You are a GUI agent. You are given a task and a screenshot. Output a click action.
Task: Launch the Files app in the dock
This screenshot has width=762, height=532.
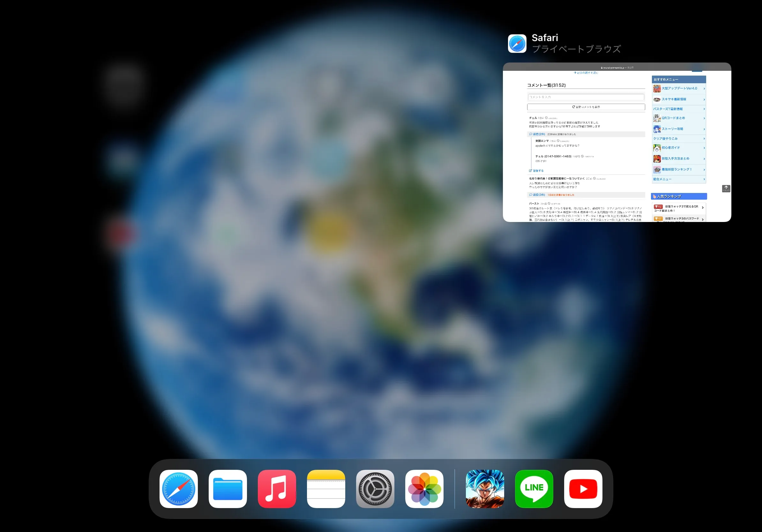(228, 489)
